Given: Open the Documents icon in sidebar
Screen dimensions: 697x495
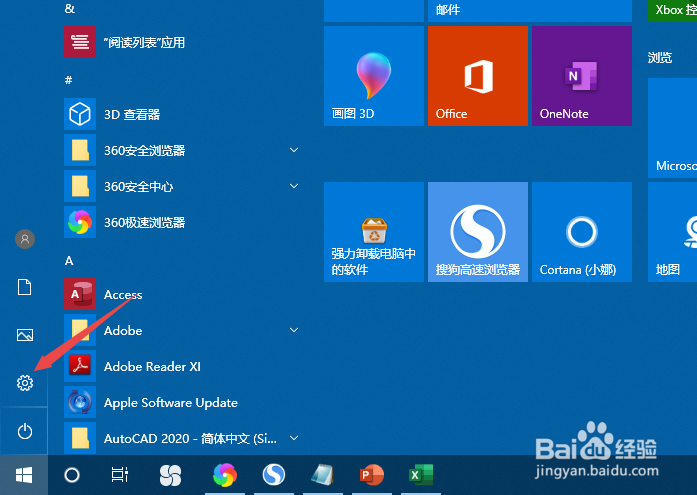Looking at the screenshot, I should pyautogui.click(x=24, y=287).
